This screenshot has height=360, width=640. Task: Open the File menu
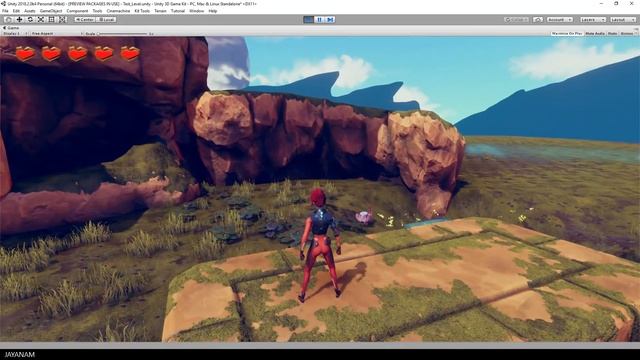(5, 11)
